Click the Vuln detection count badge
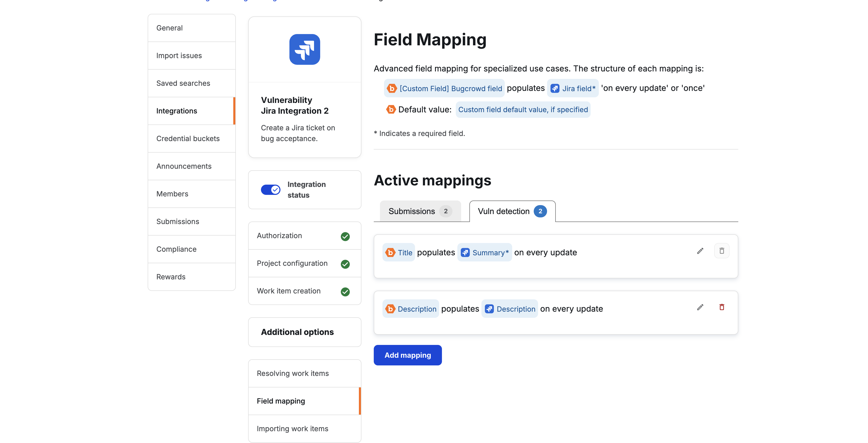 pos(540,211)
